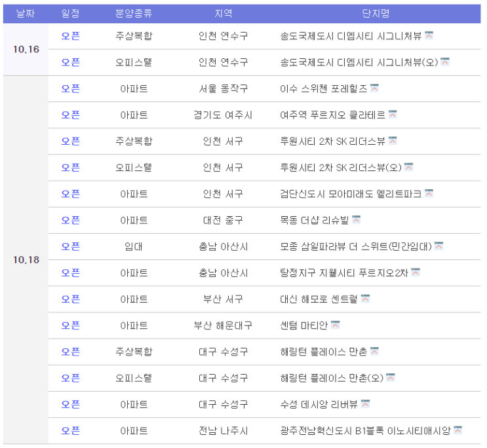The height and width of the screenshot is (448, 487).
Task: Select complex name 광주전남혁신도시 B1블록 이노시티애시앙
Action: (x=365, y=430)
